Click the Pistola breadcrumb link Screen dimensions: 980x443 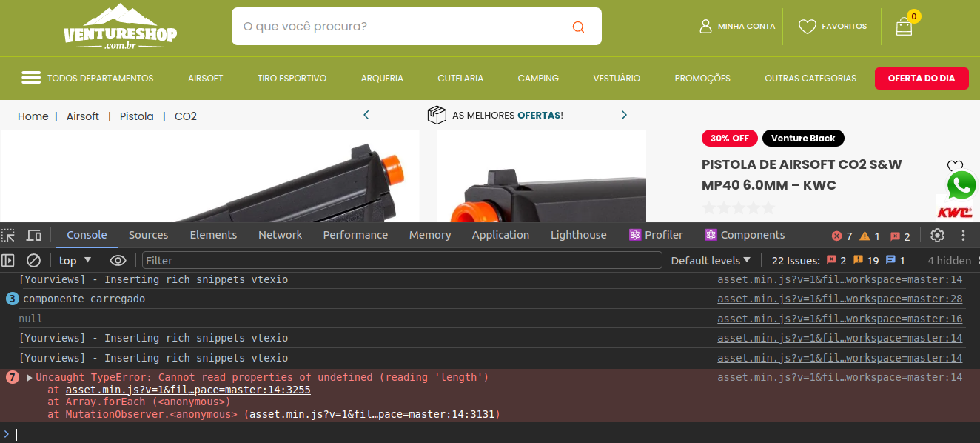[x=137, y=116]
